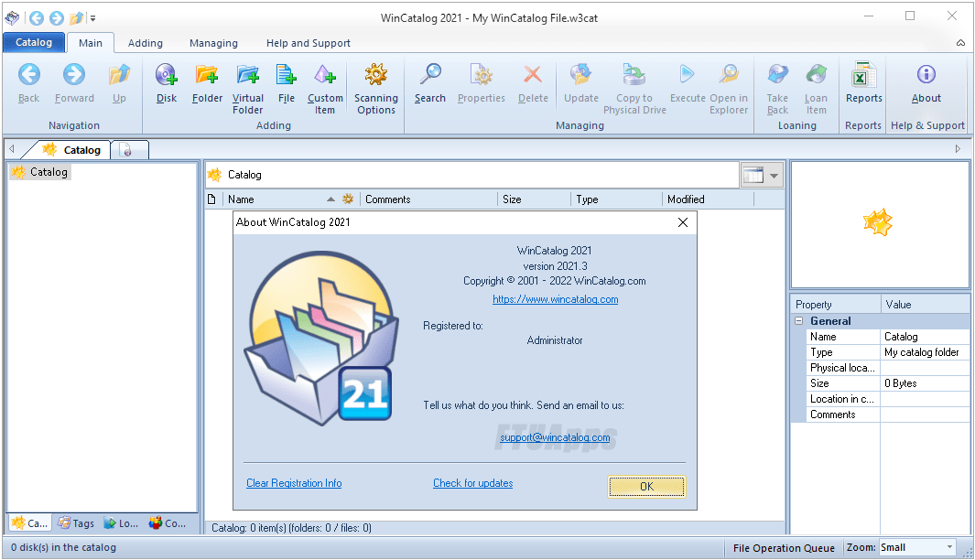Click the Loan Item icon
Viewport: 975px width, 560px height.
816,75
